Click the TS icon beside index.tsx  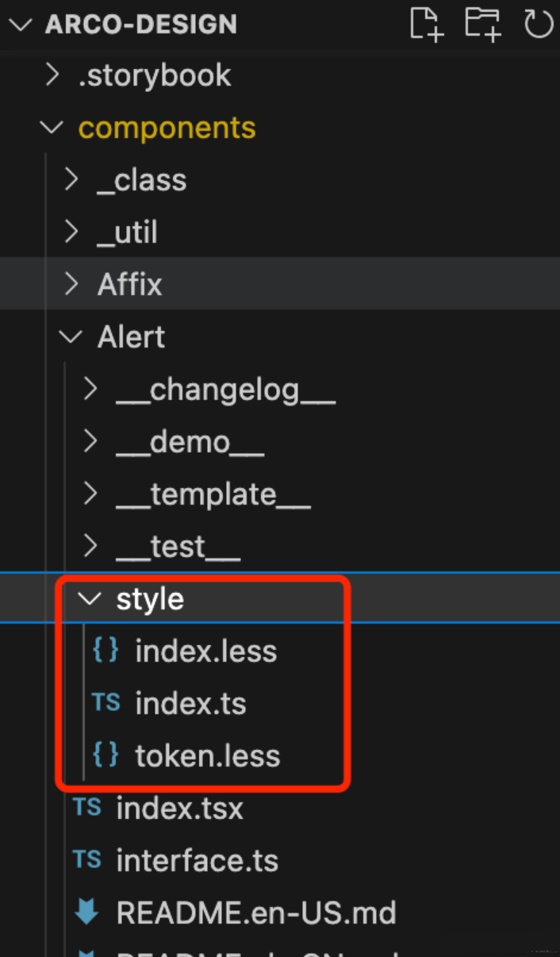(86, 808)
